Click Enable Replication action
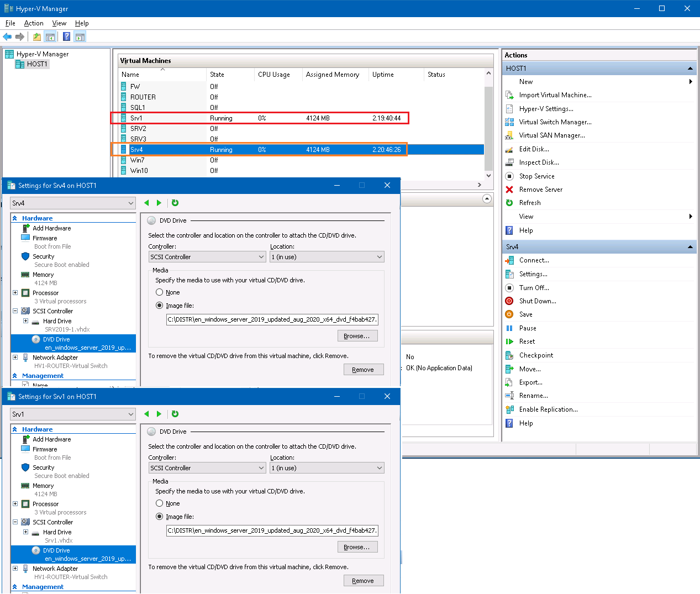The image size is (700, 594). pyautogui.click(x=548, y=409)
